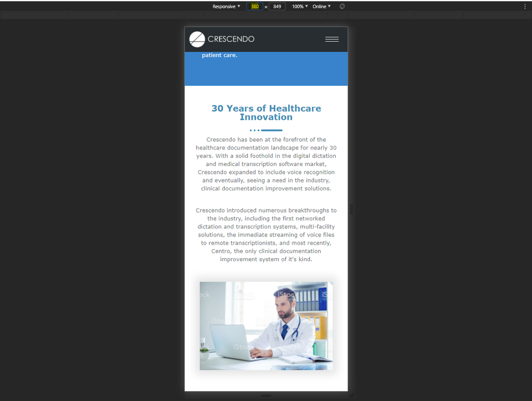532x401 pixels.
Task: Toggle device rotation icon in toolbar
Action: tap(342, 6)
